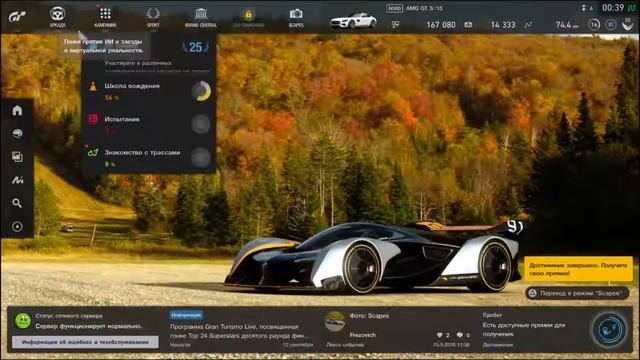Open Scapes camera icon
The image size is (640, 360).
[x=296, y=14]
